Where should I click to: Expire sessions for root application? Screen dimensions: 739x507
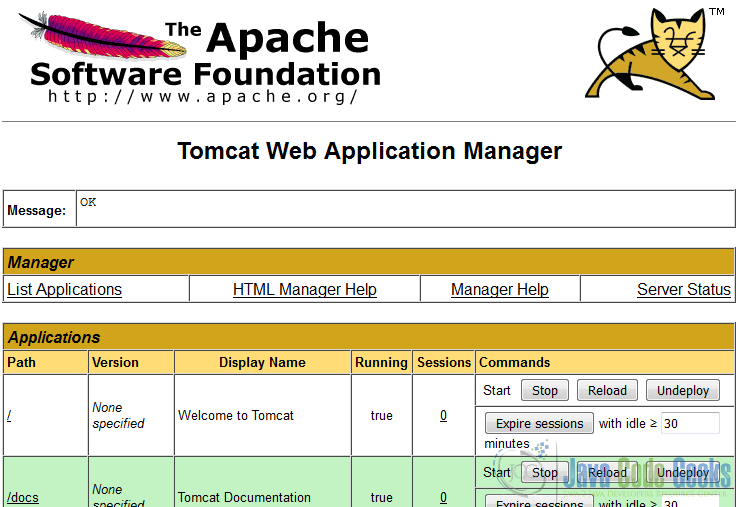[x=539, y=424]
